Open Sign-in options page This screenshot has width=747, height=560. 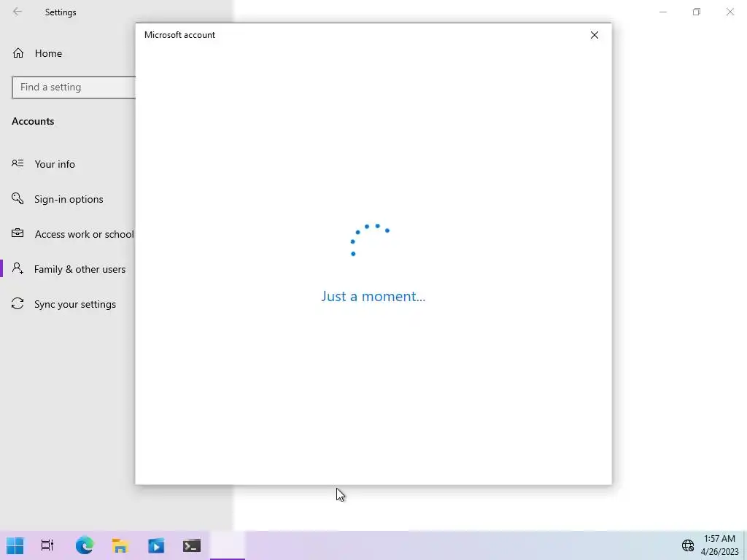[69, 199]
